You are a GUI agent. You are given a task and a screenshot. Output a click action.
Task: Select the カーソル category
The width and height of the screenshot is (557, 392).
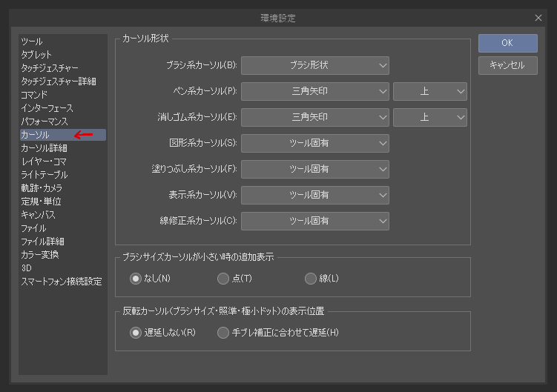63,135
